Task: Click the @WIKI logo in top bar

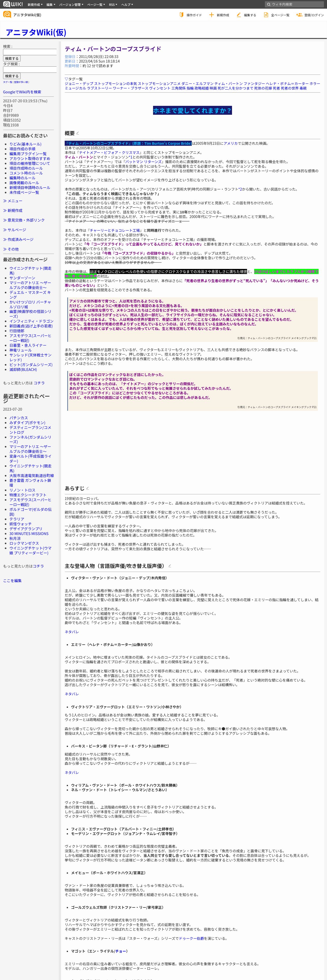Action: click(x=13, y=4)
